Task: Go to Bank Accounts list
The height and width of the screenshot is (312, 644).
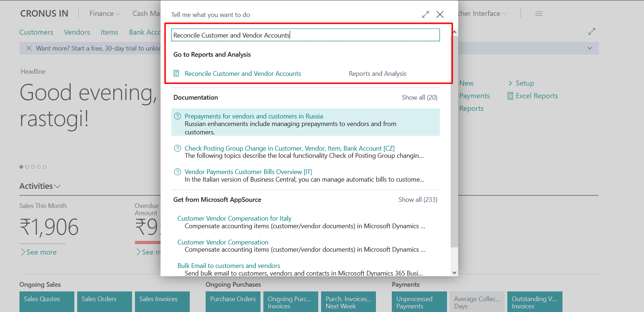Action: pos(145,32)
